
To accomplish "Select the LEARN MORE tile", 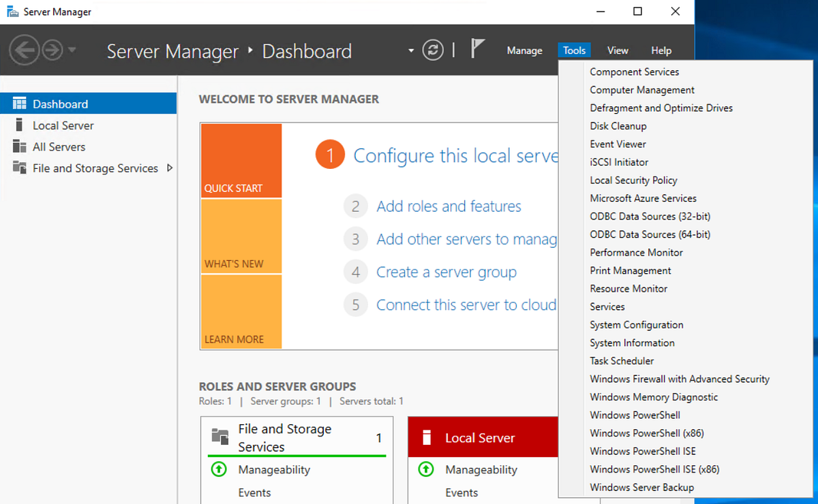I will pyautogui.click(x=241, y=312).
